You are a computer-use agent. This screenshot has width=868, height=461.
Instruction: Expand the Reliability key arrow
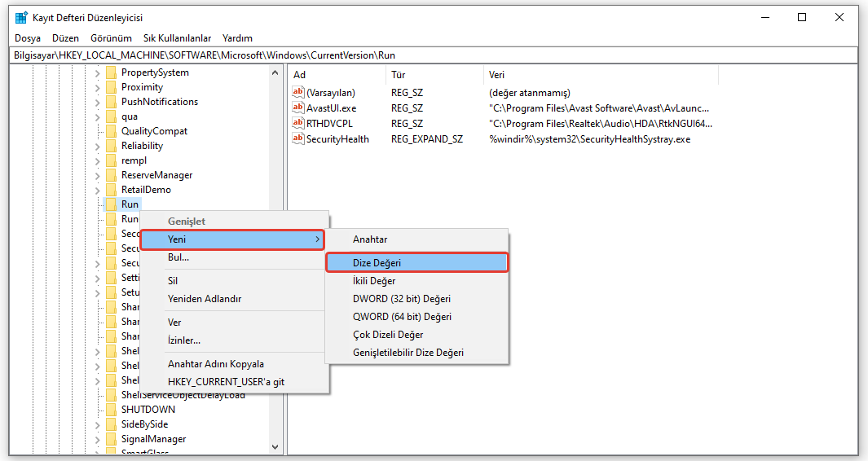click(98, 146)
